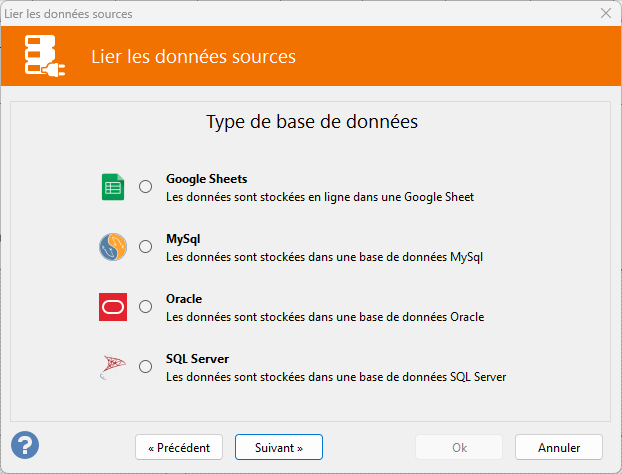622x474 pixels.
Task: Click the bold Google Sheets label
Action: point(207,179)
